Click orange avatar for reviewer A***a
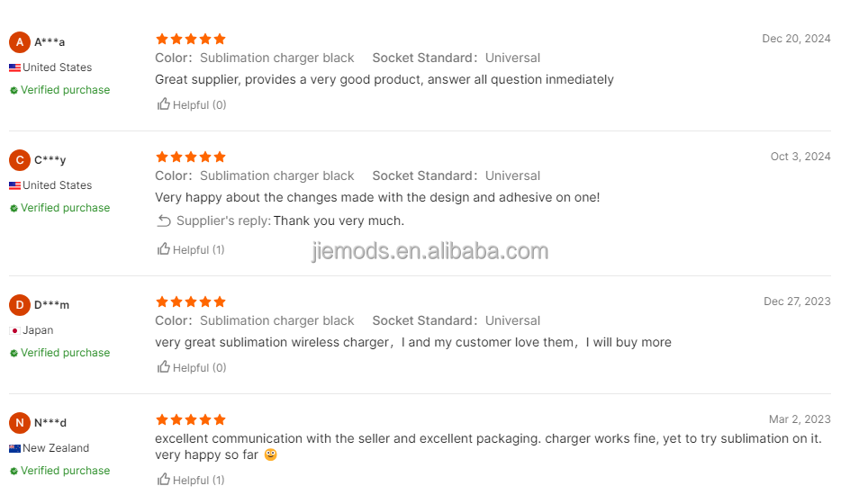 [x=20, y=42]
